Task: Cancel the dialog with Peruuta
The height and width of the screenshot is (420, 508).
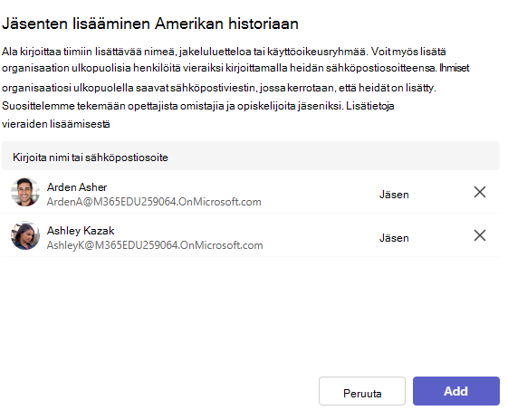Action: pos(362,391)
